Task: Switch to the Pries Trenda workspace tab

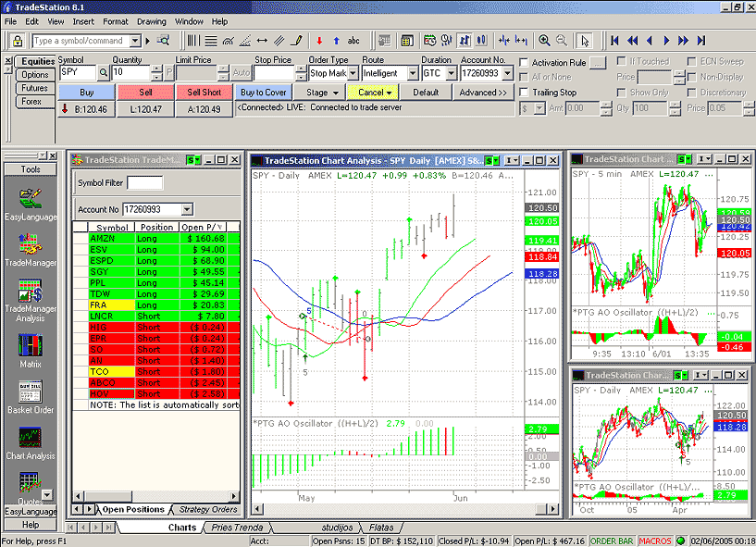Action: [x=237, y=528]
